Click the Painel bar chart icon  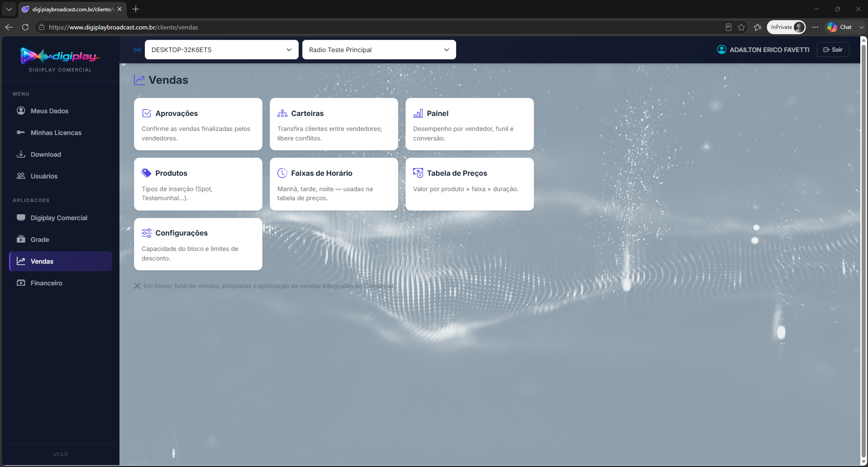[418, 113]
